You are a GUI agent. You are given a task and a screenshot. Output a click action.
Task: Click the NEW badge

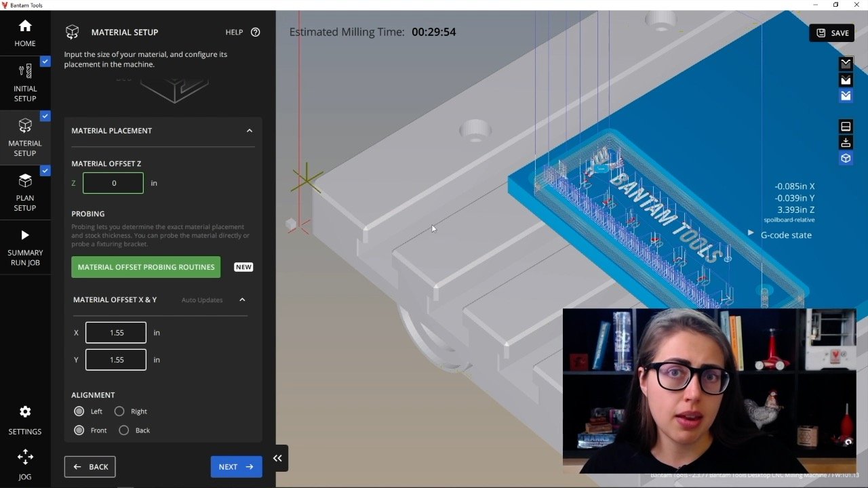243,267
